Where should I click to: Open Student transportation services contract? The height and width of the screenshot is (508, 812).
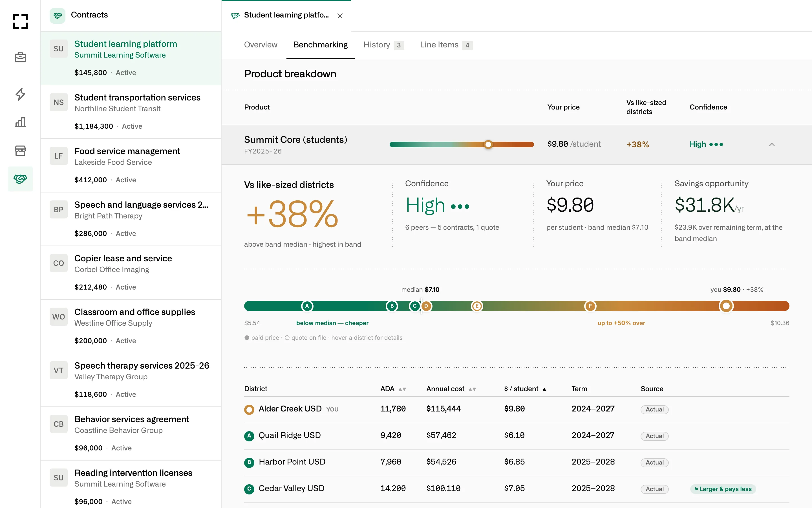pos(131,111)
